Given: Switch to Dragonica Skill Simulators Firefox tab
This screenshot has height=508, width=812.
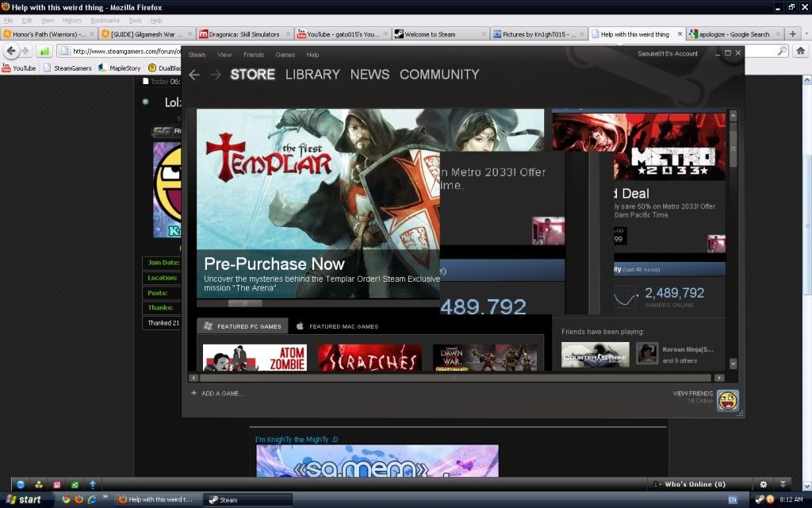Looking at the screenshot, I should (244, 34).
